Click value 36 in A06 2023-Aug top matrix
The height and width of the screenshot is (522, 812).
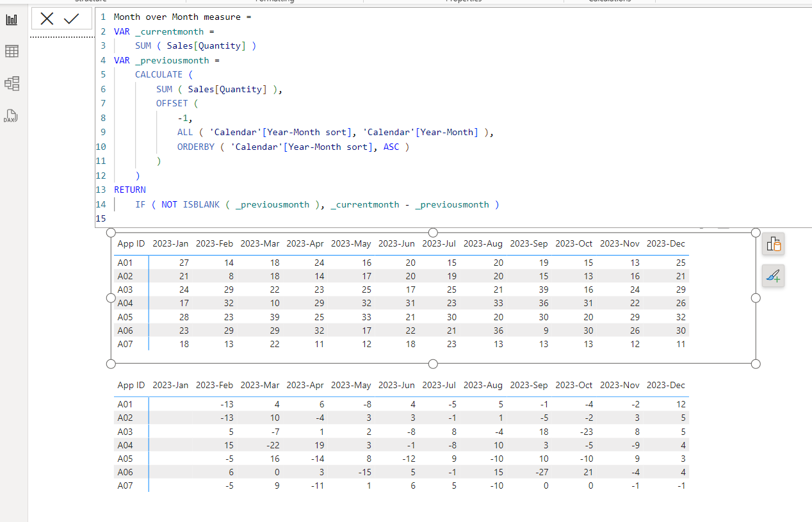[x=498, y=331]
